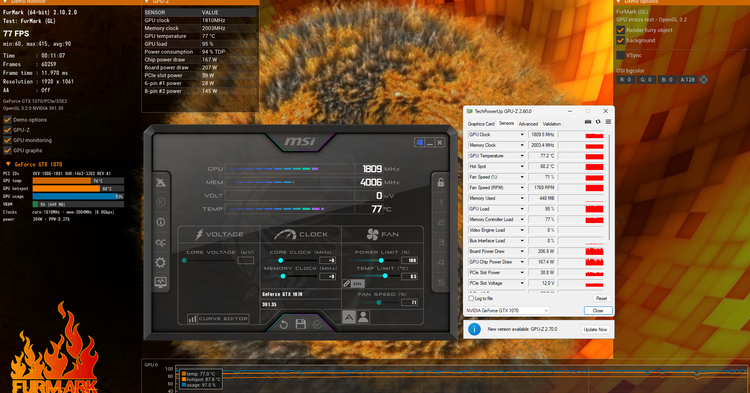Click the blue info icon in update notice
Screen dimensions: 750x393
click(474, 329)
